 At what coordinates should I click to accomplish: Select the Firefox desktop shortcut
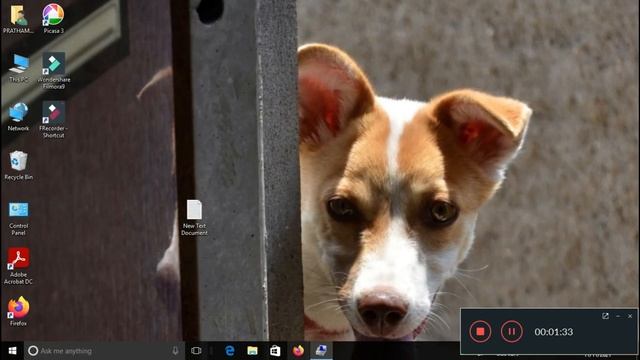(18, 311)
